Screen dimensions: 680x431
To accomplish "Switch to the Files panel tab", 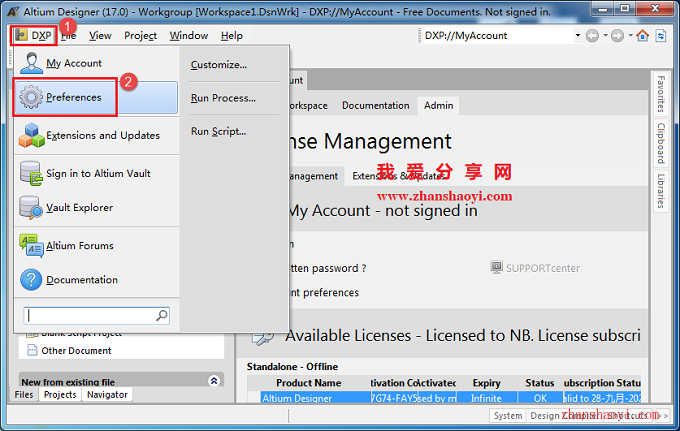I will coord(24,395).
